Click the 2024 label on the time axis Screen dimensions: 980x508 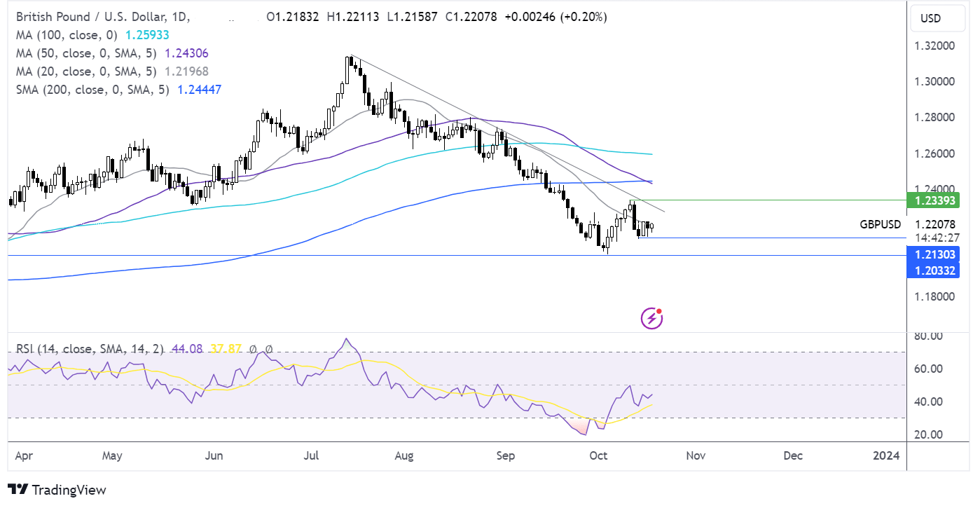[x=886, y=455]
